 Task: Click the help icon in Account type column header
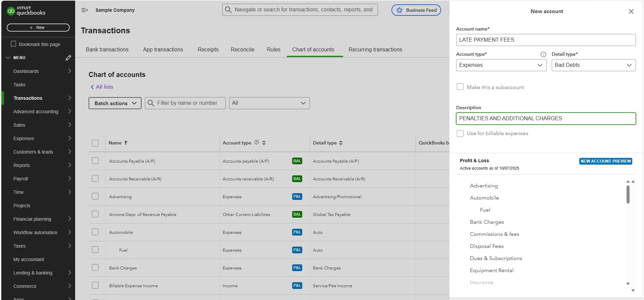257,142
